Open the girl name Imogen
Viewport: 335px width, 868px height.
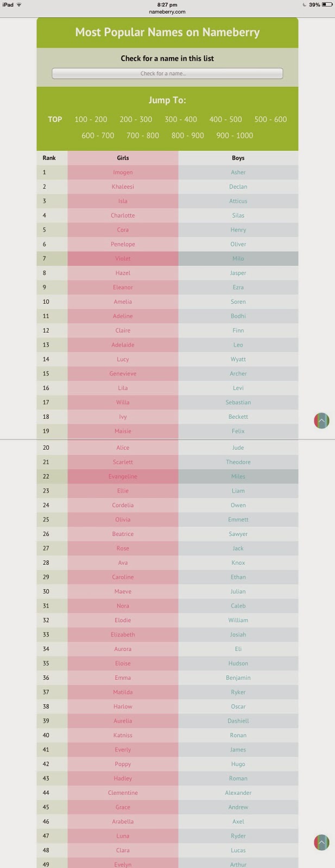(x=123, y=173)
